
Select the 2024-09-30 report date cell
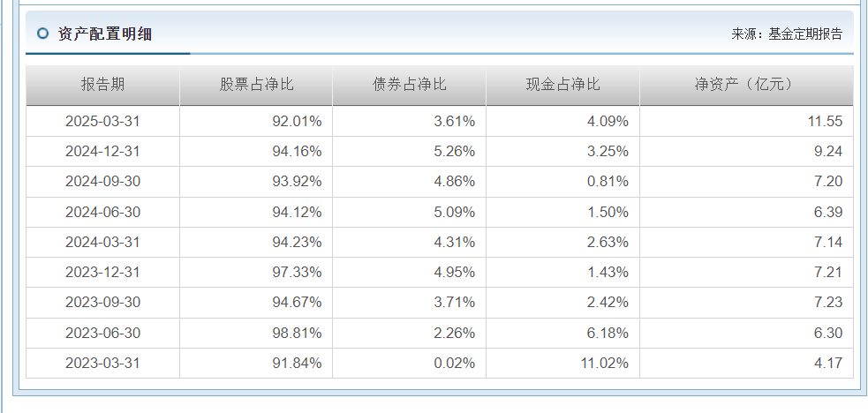point(102,181)
